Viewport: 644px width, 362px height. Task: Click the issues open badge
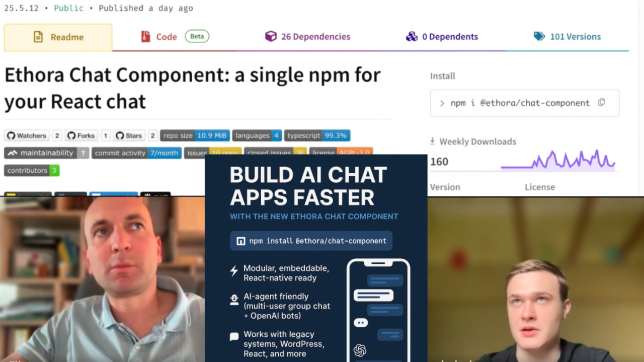(212, 152)
